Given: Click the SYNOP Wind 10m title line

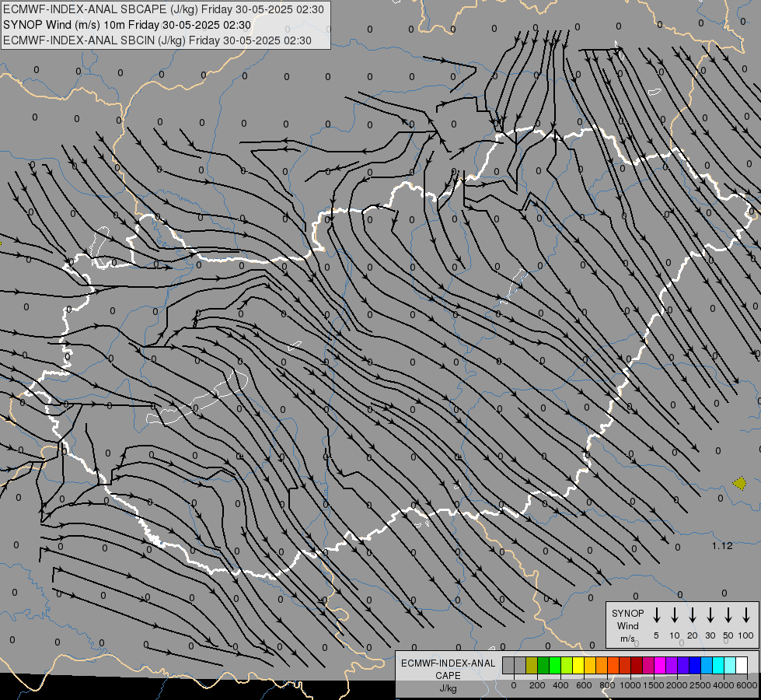Looking at the screenshot, I should click(127, 25).
